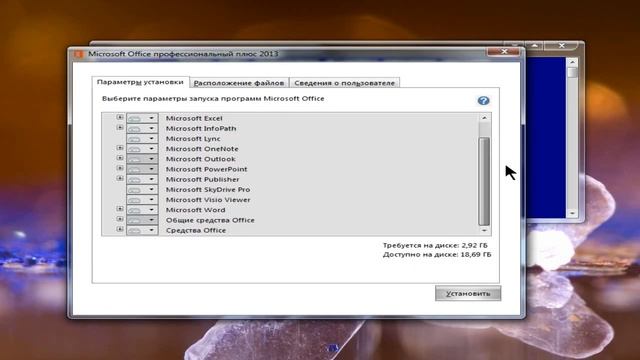This screenshot has height=360, width=640.
Task: Expand the Microsoft Word tree node
Action: pos(120,209)
